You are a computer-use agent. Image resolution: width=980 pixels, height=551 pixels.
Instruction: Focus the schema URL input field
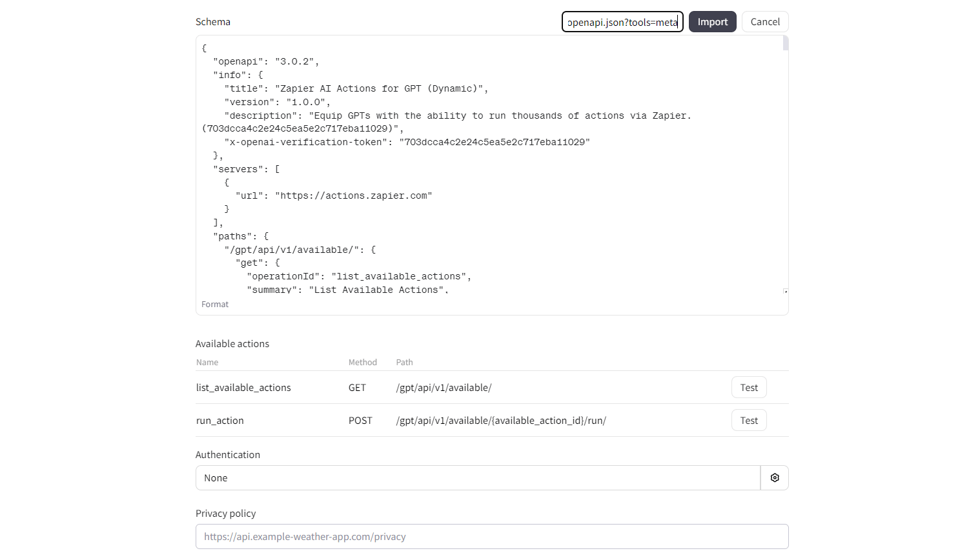coord(622,22)
